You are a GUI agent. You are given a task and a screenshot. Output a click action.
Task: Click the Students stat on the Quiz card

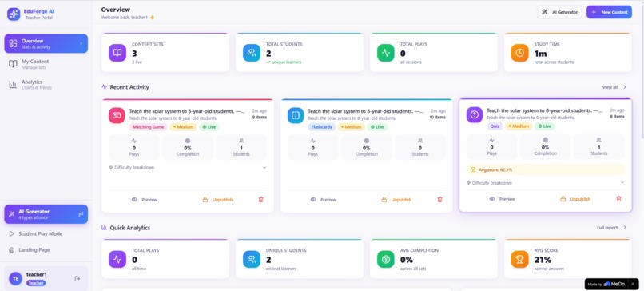598,147
